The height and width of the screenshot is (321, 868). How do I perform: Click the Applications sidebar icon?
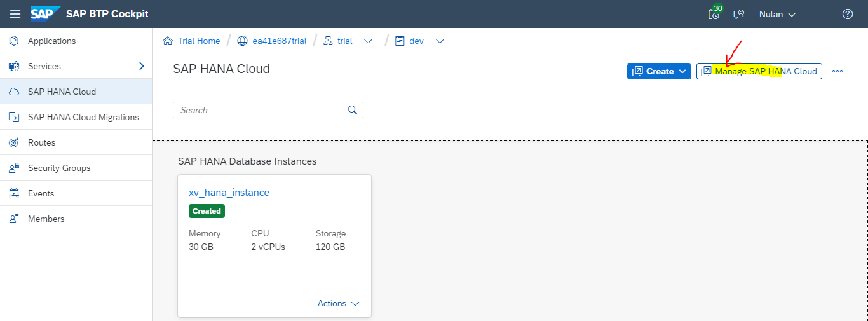pos(14,41)
